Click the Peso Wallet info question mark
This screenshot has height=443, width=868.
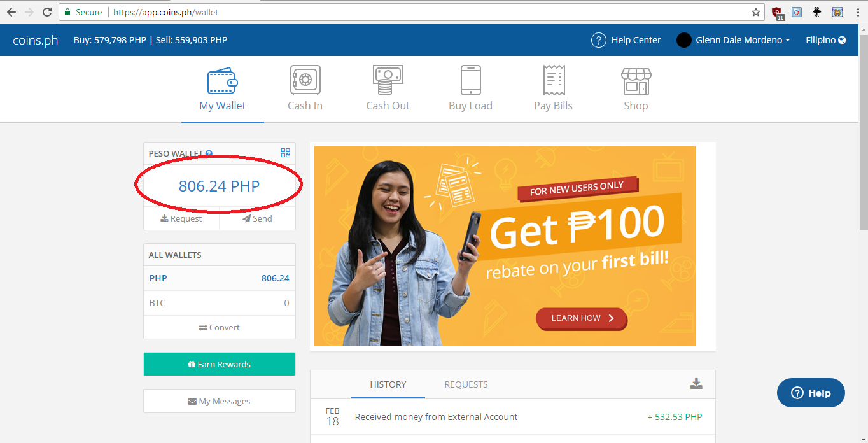(x=209, y=153)
